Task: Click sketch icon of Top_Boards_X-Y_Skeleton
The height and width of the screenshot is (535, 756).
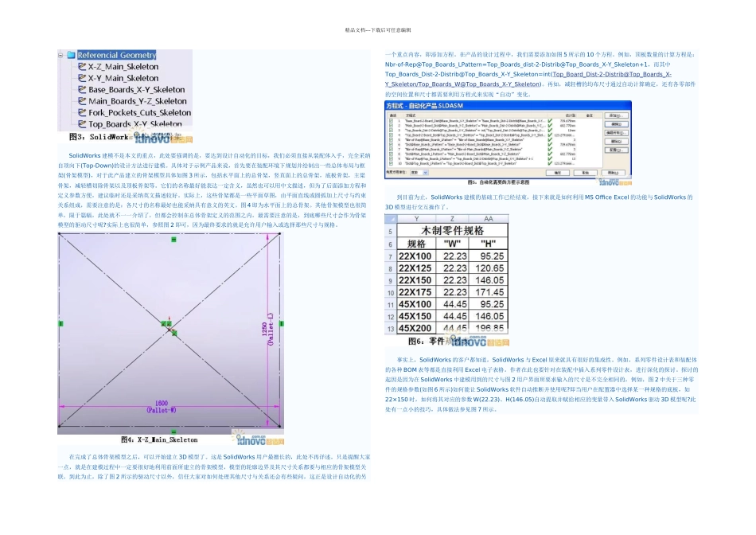Action: [82, 124]
